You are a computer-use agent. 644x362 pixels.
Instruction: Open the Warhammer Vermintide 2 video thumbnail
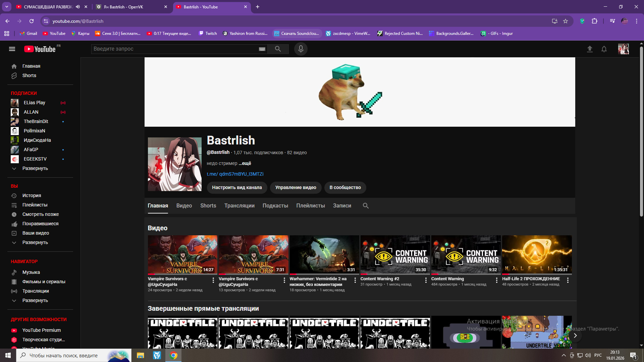[x=324, y=255]
